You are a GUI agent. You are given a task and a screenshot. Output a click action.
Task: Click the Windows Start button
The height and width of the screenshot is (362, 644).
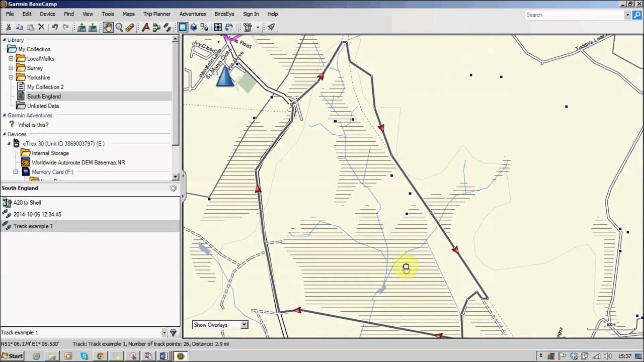tap(13, 356)
